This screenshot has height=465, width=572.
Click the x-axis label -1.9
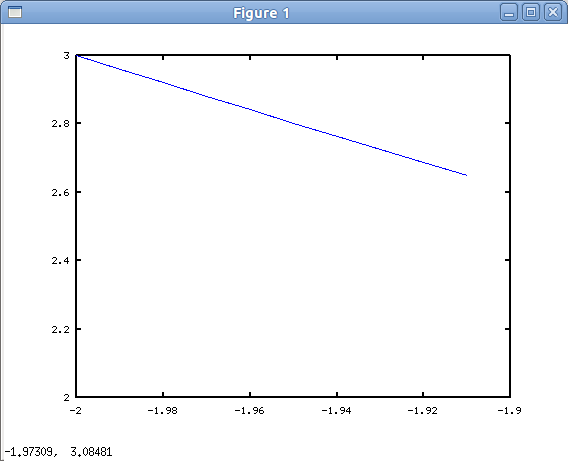click(x=510, y=411)
